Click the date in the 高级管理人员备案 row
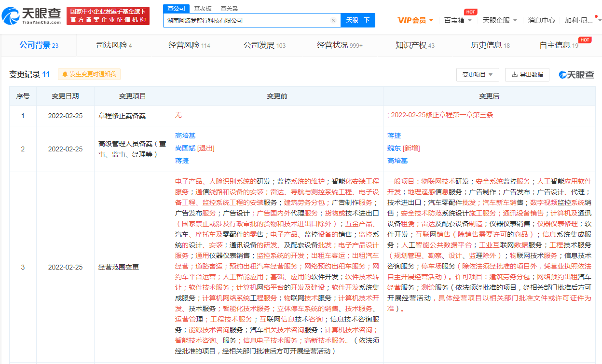This screenshot has height=364, width=602. (65, 149)
